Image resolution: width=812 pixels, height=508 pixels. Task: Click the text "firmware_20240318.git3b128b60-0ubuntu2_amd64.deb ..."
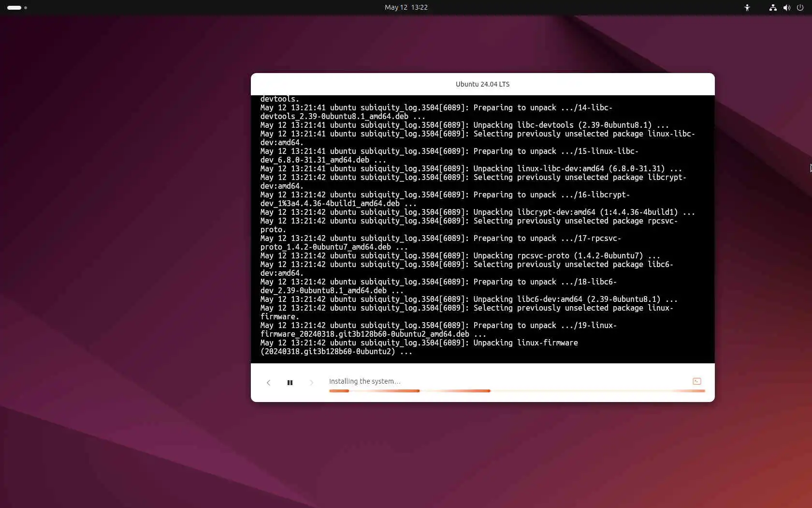coord(373,334)
